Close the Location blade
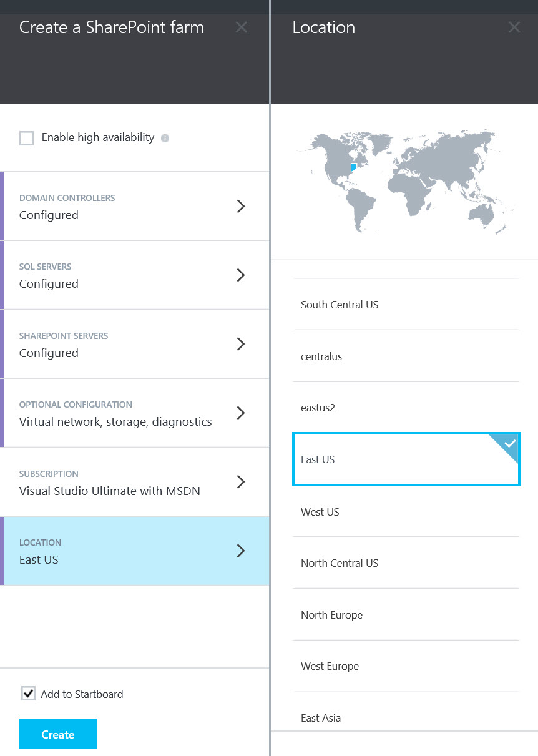This screenshot has width=538, height=756. (514, 27)
